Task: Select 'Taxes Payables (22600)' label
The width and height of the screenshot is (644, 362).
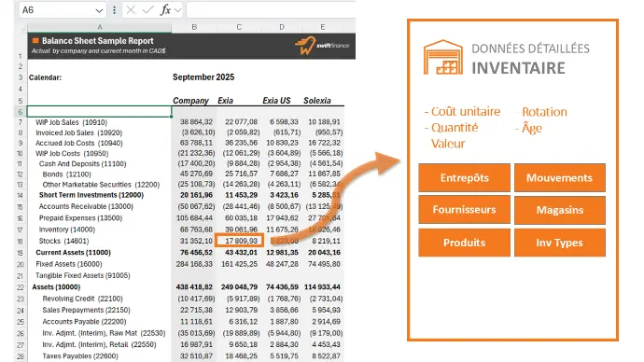Action: tap(80, 355)
